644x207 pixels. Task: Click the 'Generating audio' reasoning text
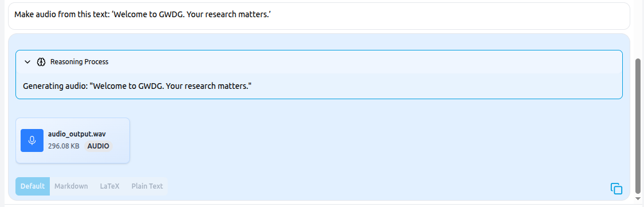coord(137,87)
